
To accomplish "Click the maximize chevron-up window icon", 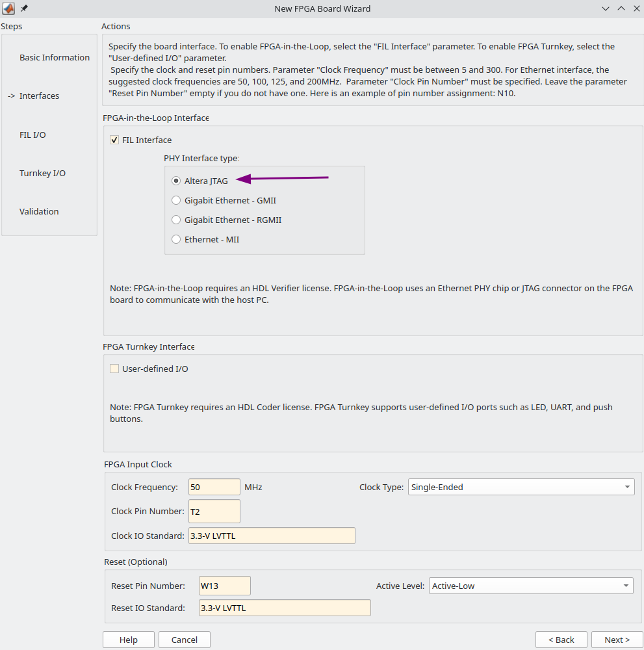I will 621,8.
